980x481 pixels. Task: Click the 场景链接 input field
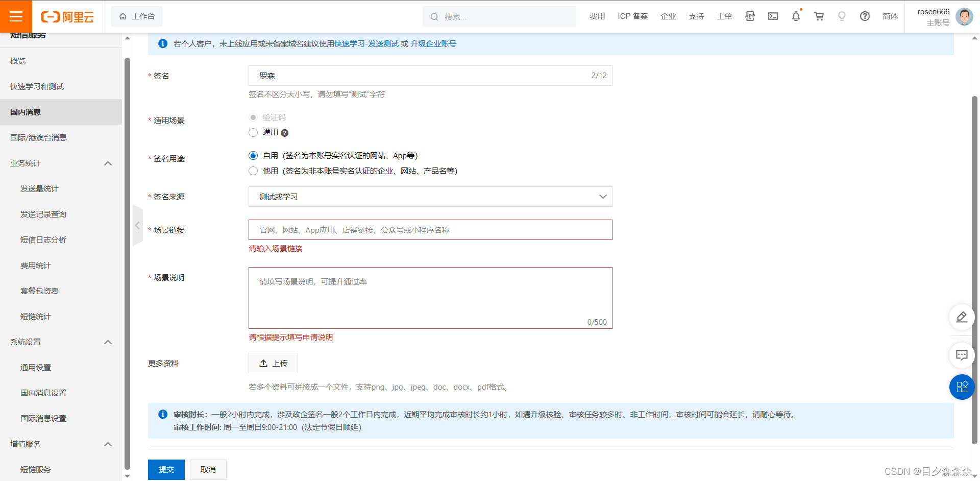pos(430,230)
